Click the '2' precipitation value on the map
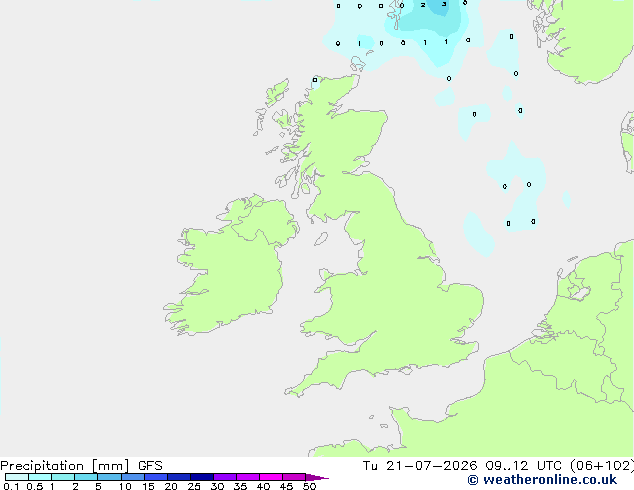This screenshot has height=490, width=634. click(x=423, y=5)
